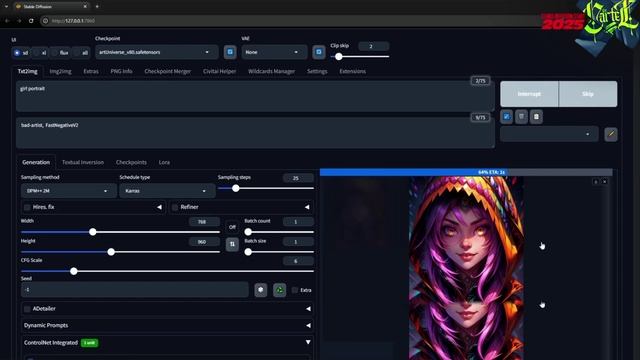This screenshot has width=640, height=360.
Task: Swap width and height values
Action: [x=232, y=244]
